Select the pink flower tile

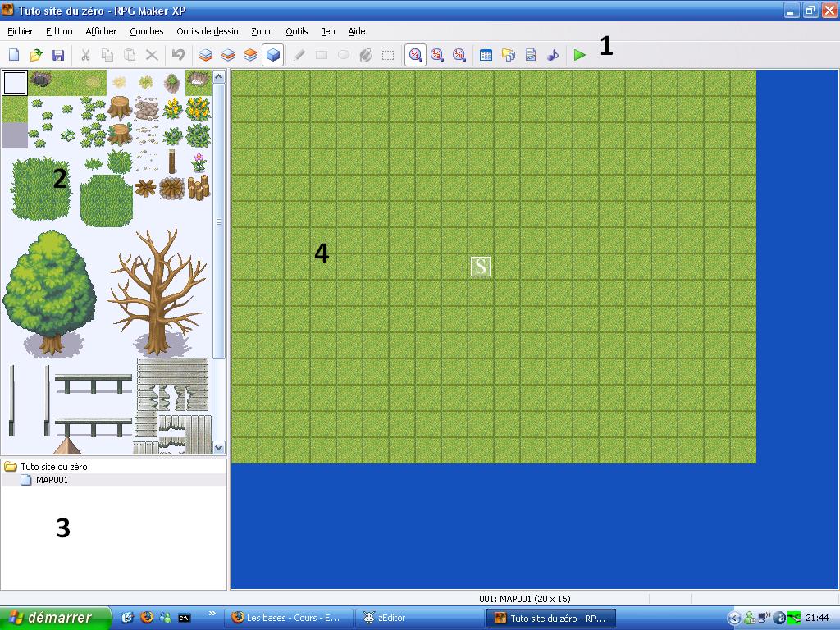(x=199, y=162)
